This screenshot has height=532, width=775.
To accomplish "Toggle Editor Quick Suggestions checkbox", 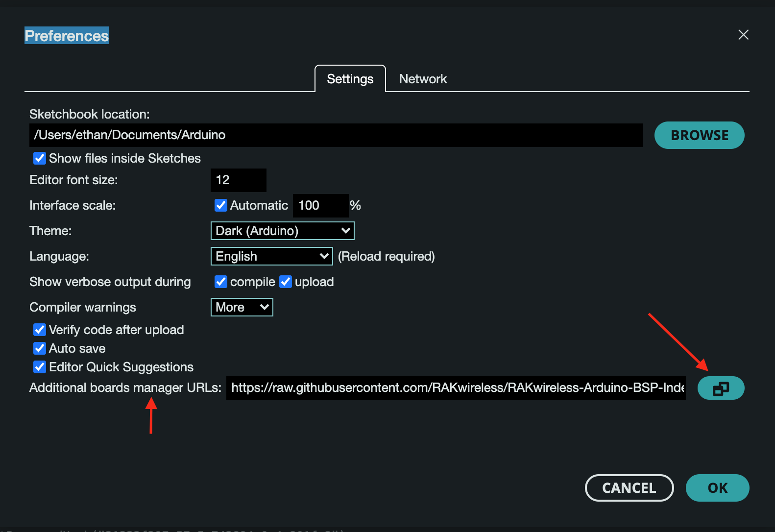I will pyautogui.click(x=40, y=367).
